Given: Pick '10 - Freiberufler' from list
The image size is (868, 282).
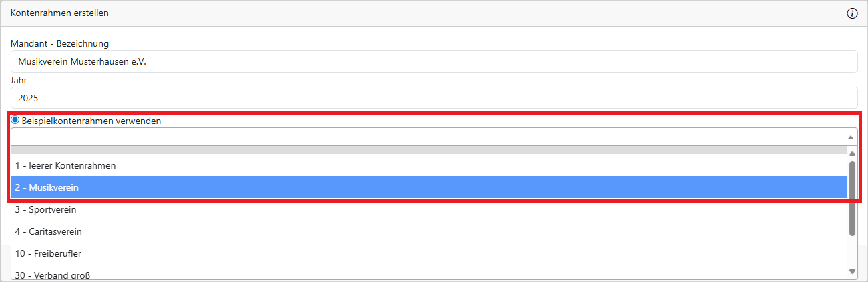Looking at the screenshot, I should [48, 253].
